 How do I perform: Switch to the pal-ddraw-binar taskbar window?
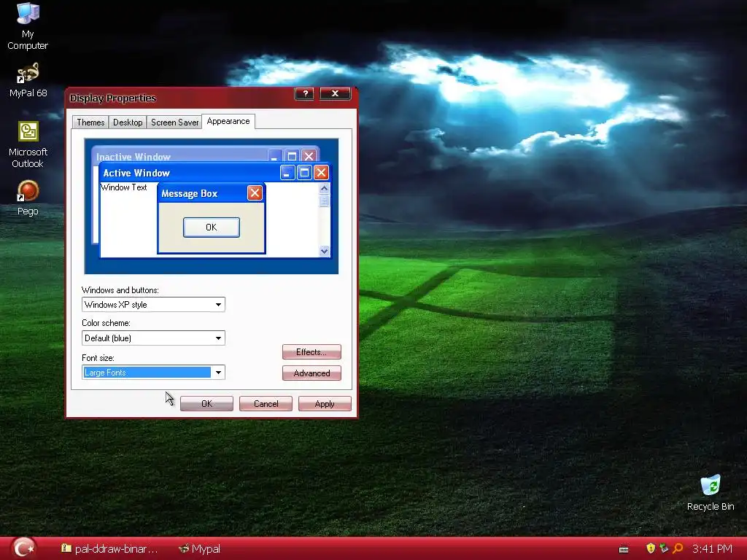click(109, 549)
